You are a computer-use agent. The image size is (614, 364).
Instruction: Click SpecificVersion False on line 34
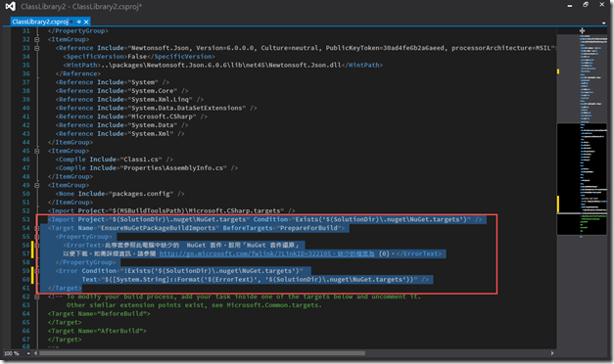coord(139,57)
